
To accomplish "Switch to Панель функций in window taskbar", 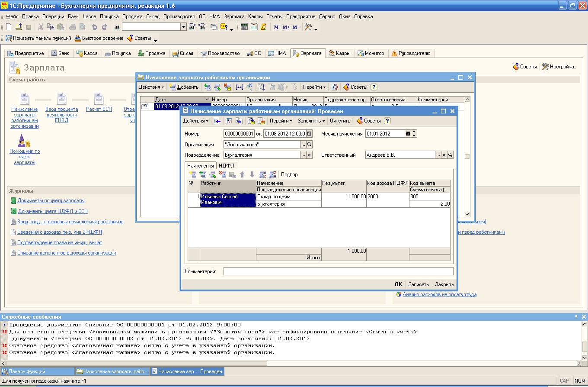I will pos(37,371).
